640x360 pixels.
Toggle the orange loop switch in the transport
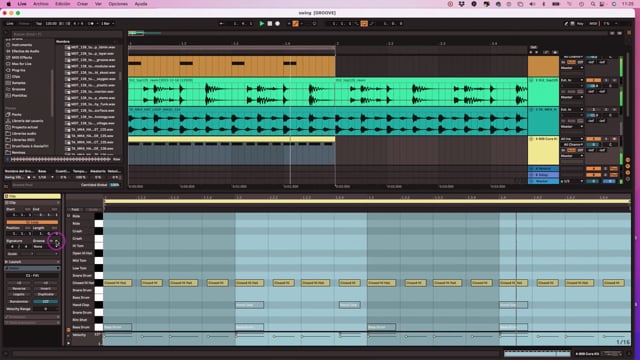364,24
